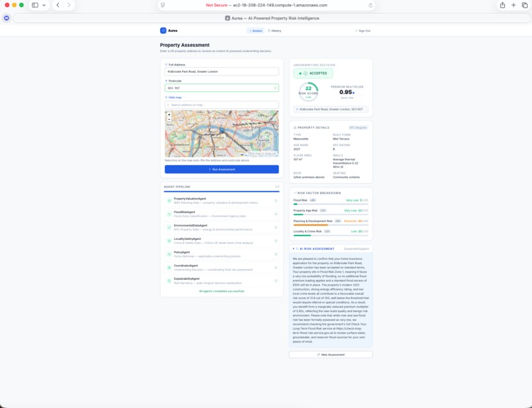Click the New Assessment button
Image resolution: width=532 pixels, height=408 pixels.
pyautogui.click(x=331, y=355)
